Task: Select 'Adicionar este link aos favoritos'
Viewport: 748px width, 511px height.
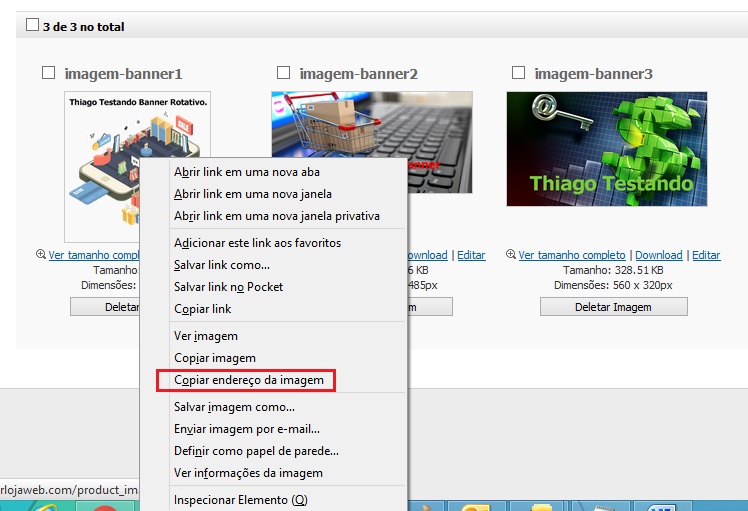Action: pyautogui.click(x=258, y=243)
